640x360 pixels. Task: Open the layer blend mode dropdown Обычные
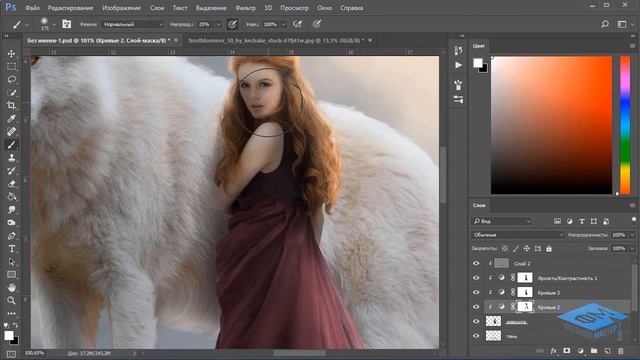[518, 235]
